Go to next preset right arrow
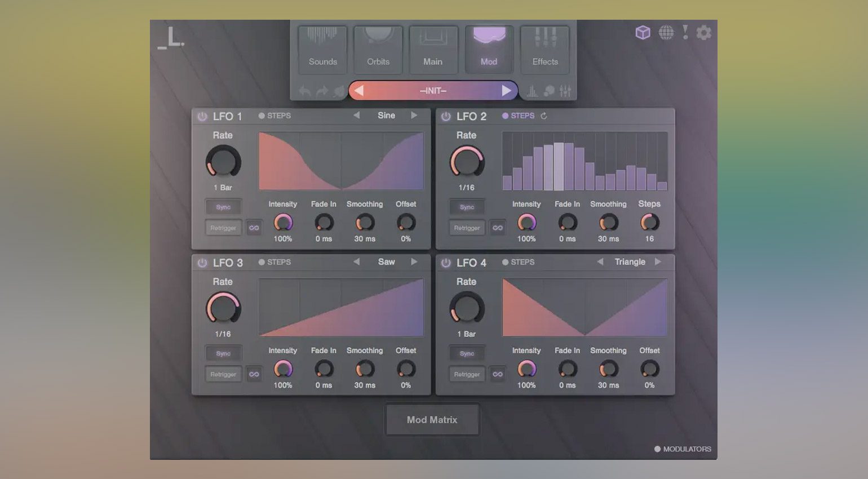 pyautogui.click(x=506, y=91)
